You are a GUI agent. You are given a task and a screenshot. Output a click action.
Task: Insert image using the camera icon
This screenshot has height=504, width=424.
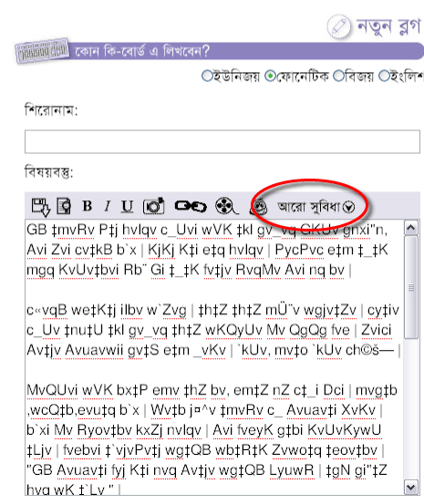tap(154, 206)
